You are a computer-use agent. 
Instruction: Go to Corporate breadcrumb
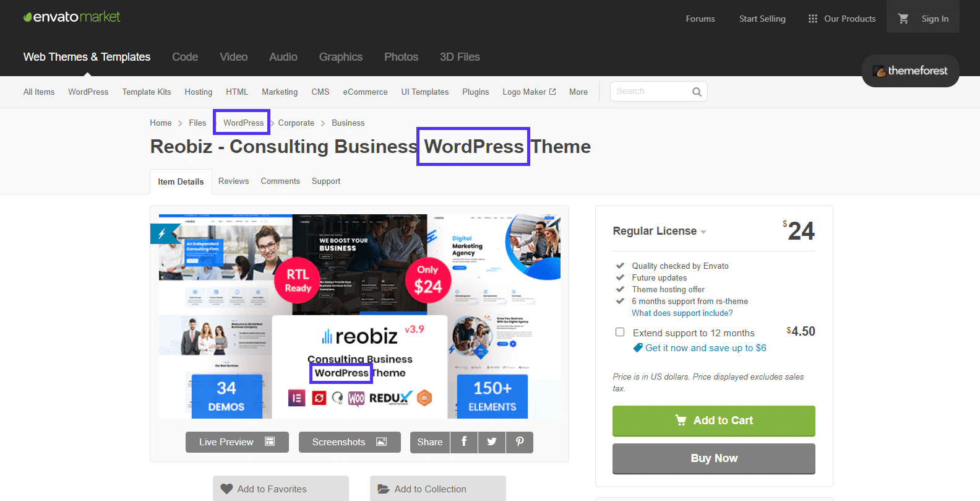pos(296,123)
